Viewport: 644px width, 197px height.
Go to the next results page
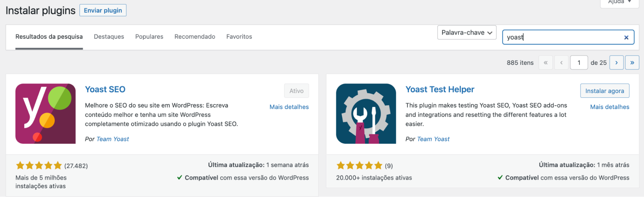coord(616,63)
